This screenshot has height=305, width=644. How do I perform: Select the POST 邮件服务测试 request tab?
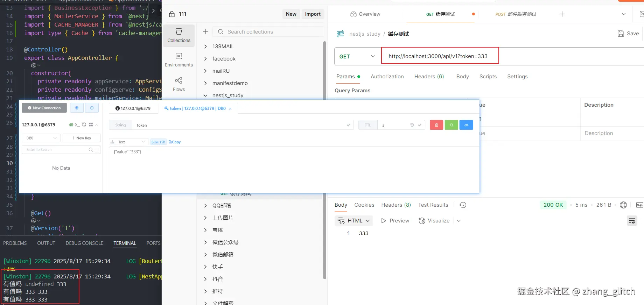(516, 14)
